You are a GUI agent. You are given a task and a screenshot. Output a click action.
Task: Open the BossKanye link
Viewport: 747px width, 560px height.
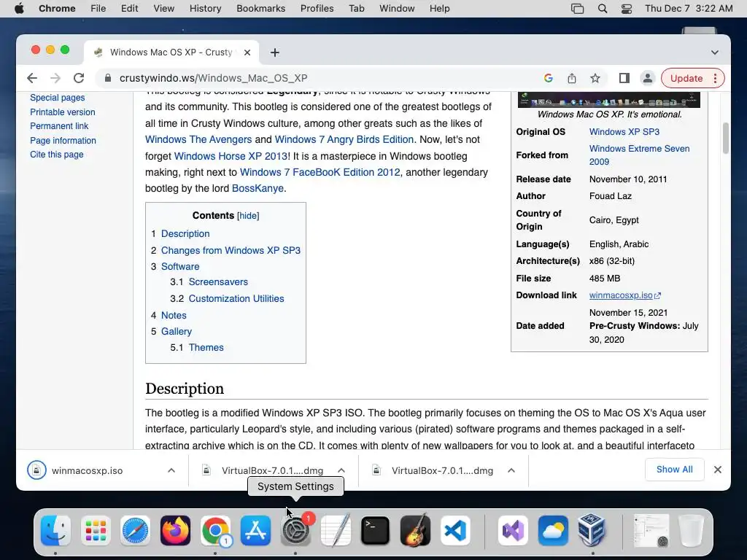click(x=258, y=189)
